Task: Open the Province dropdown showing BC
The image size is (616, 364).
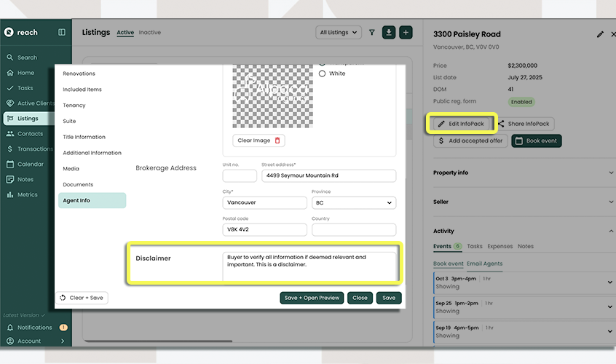Action: pyautogui.click(x=354, y=203)
